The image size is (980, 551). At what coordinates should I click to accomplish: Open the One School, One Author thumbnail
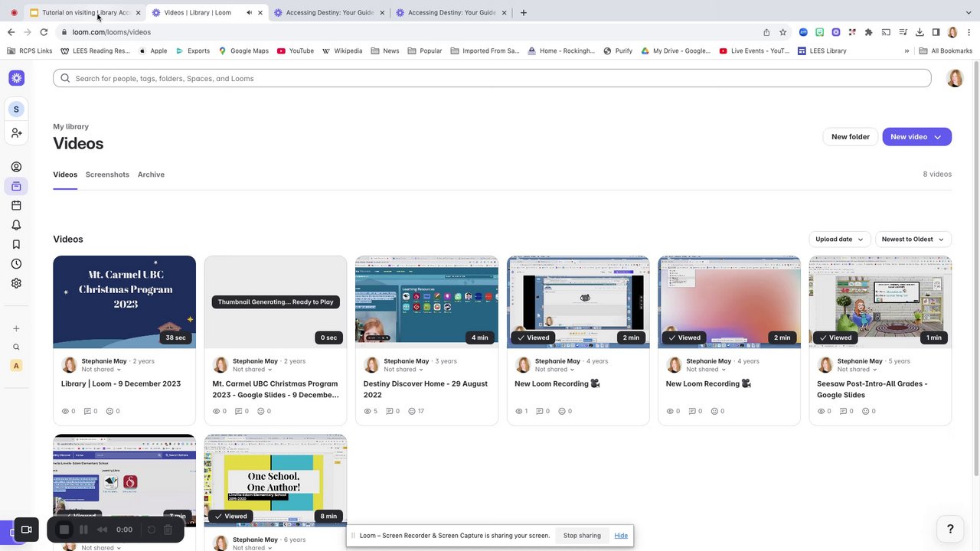[x=276, y=481]
